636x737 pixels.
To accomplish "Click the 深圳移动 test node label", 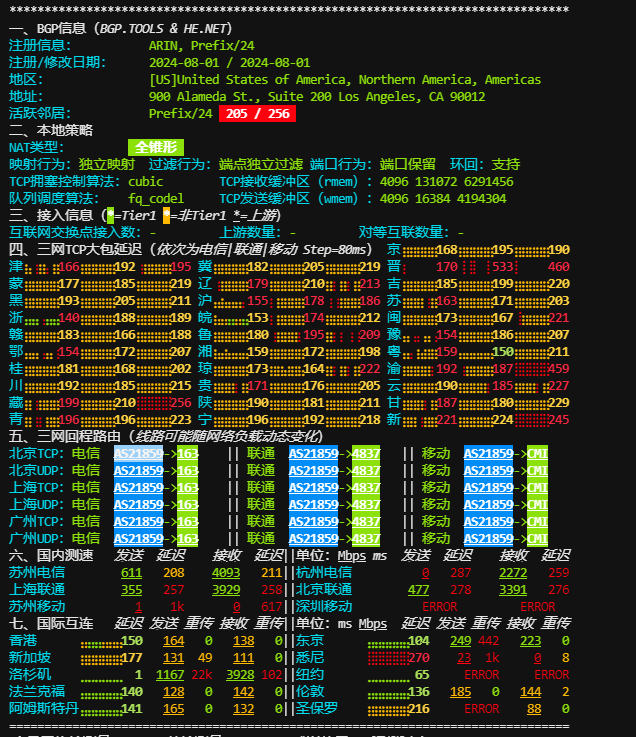I will pos(324,606).
